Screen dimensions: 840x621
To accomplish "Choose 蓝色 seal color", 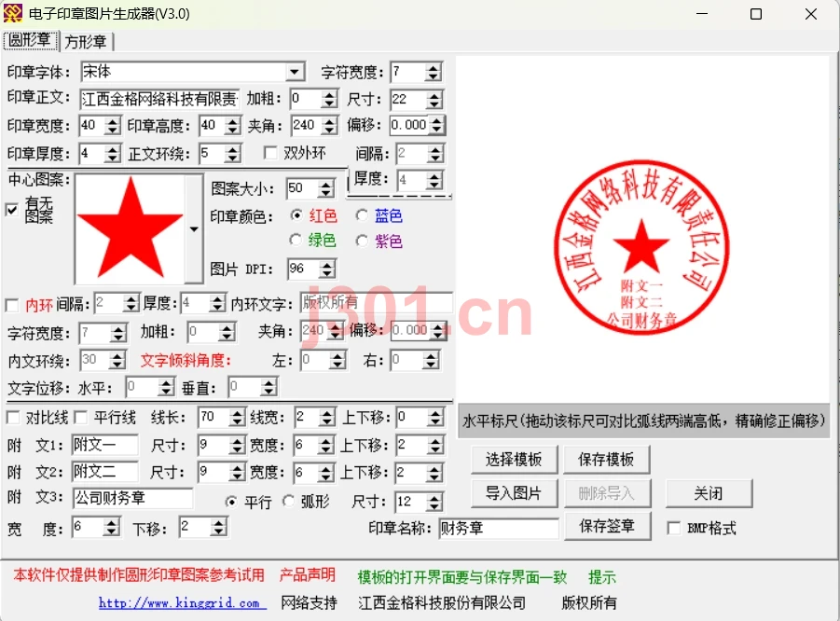I will 362,215.
